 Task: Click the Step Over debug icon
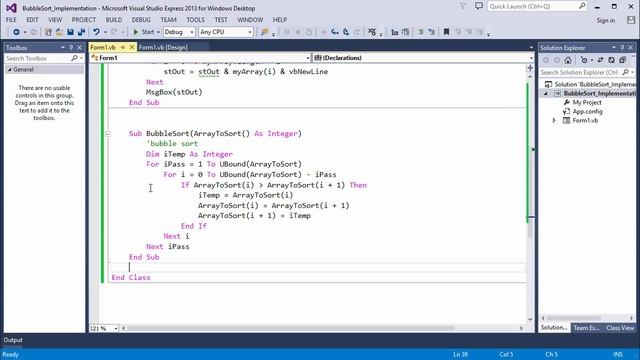coord(346,32)
